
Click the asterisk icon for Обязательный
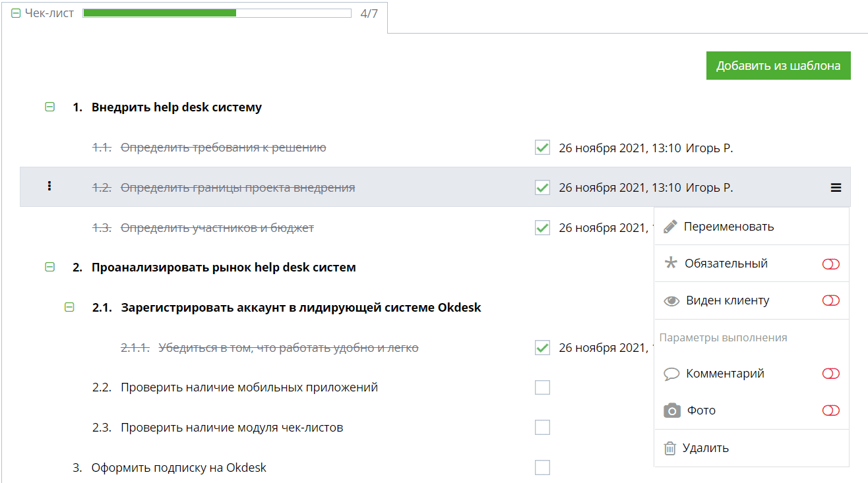point(671,264)
